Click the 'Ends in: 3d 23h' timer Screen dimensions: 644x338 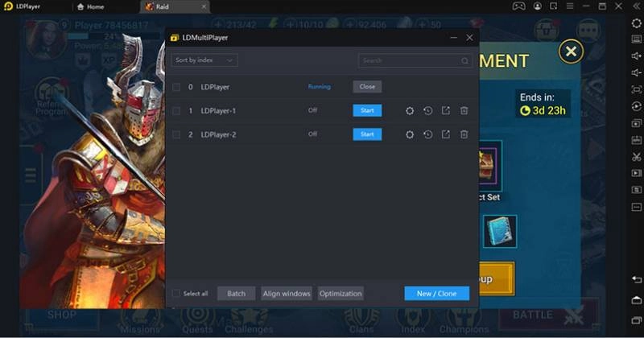[x=543, y=104]
